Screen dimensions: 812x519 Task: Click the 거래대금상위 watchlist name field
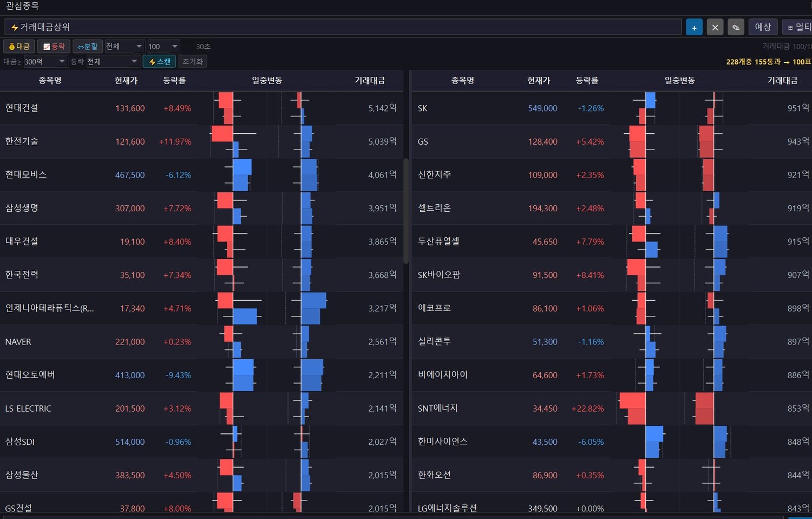point(343,27)
